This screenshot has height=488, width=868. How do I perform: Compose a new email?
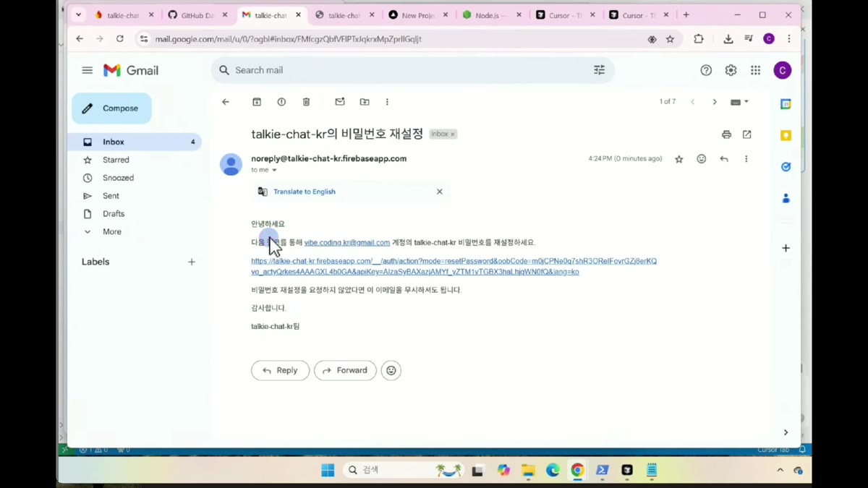111,108
